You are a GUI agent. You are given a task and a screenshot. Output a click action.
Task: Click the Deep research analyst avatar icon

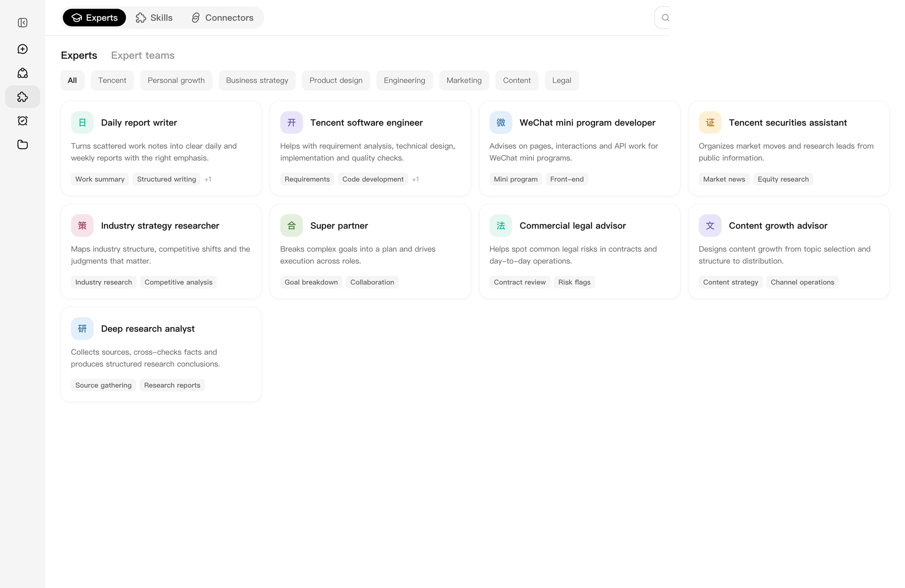click(x=82, y=328)
